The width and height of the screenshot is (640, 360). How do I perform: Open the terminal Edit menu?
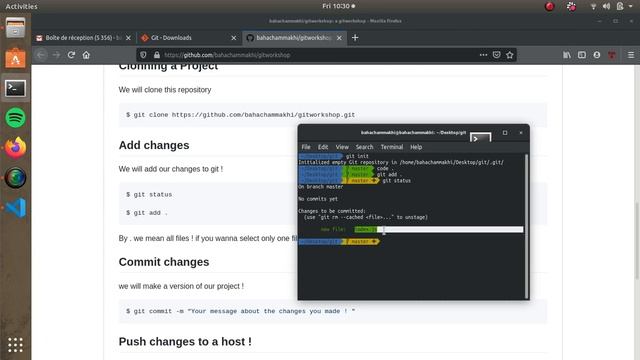[323, 147]
